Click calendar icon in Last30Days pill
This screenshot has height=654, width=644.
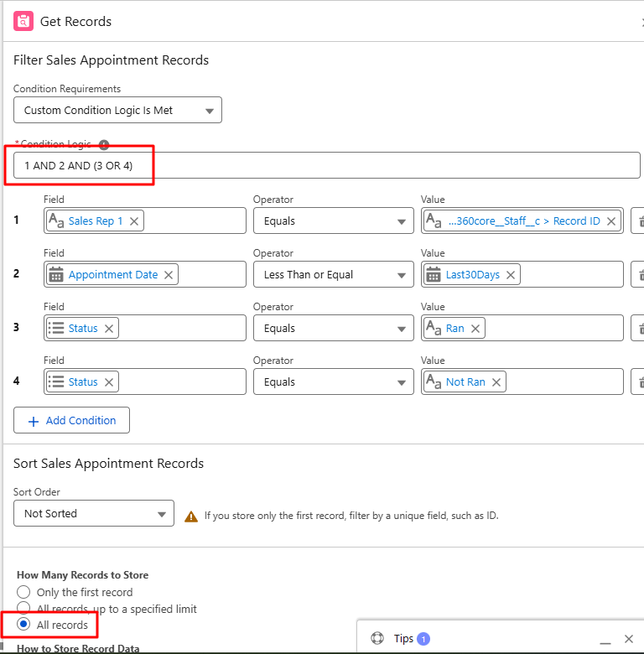pos(434,274)
